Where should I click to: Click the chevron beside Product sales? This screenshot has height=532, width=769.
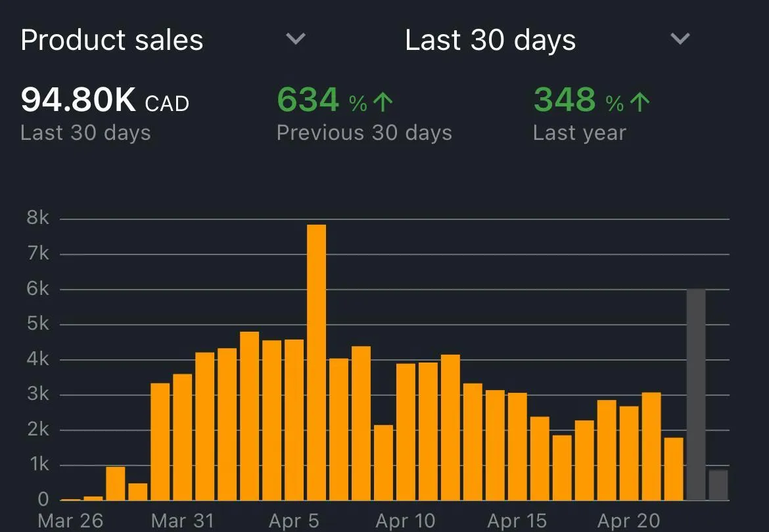[x=296, y=38]
